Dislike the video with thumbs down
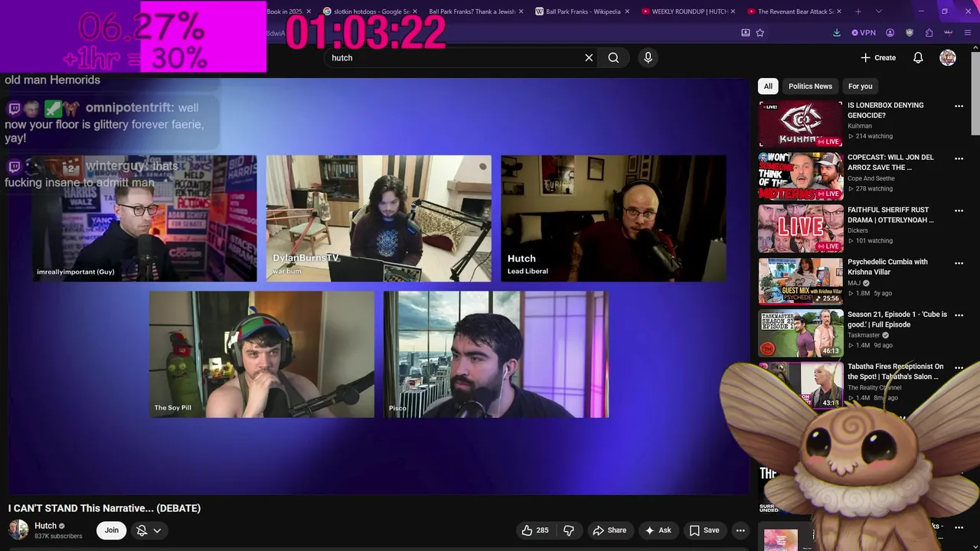Screen dimensions: 980x551 click(569, 530)
